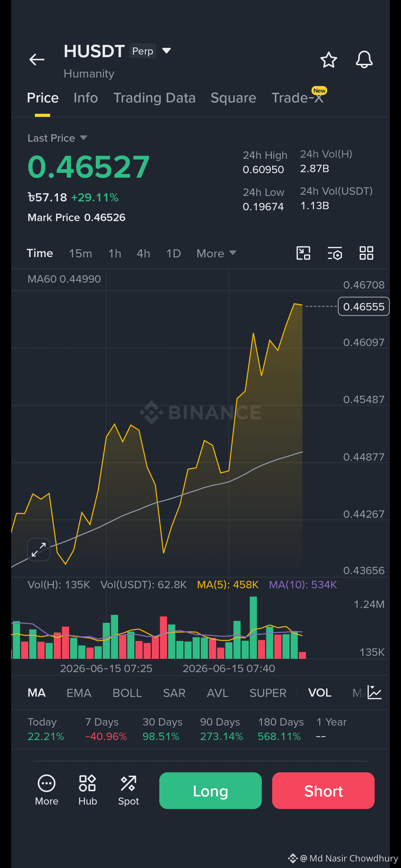Select the Time line chart interval

point(40,253)
